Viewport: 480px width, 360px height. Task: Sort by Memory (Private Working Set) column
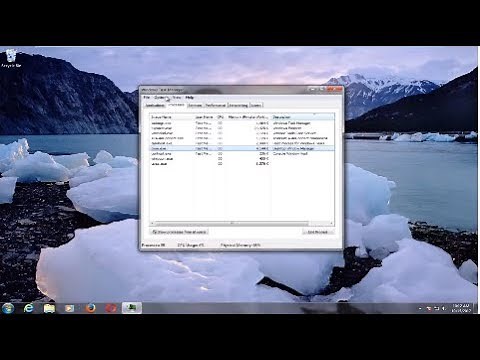[x=248, y=117]
